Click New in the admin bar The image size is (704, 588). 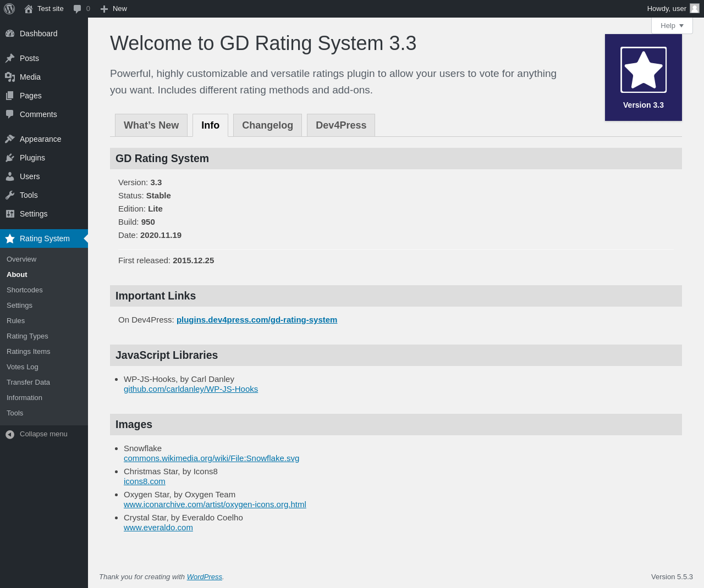(120, 9)
